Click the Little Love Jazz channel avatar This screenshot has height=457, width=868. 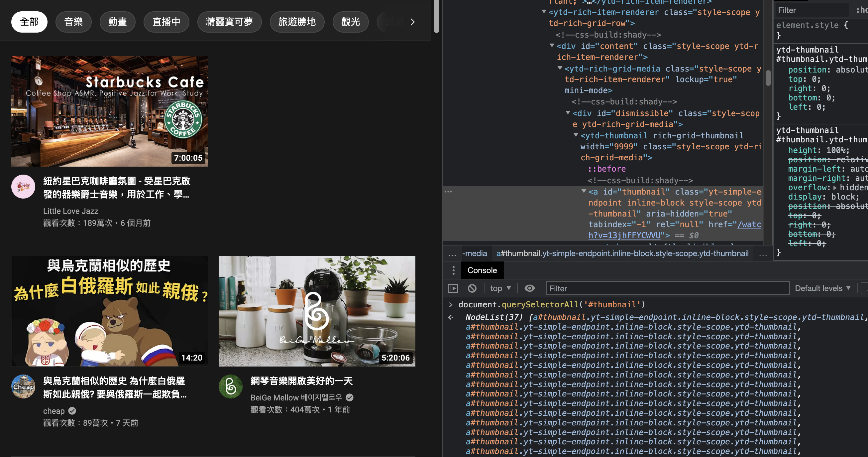[x=23, y=187]
